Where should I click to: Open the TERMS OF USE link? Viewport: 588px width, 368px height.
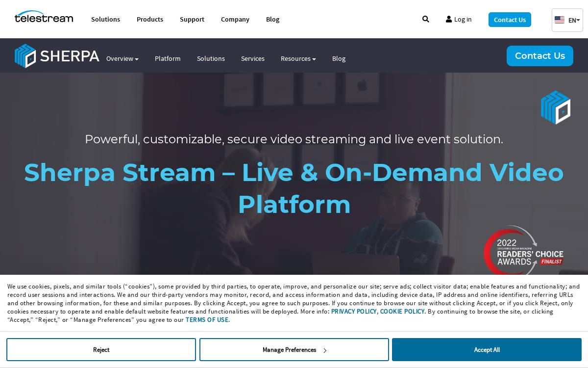tap(207, 320)
